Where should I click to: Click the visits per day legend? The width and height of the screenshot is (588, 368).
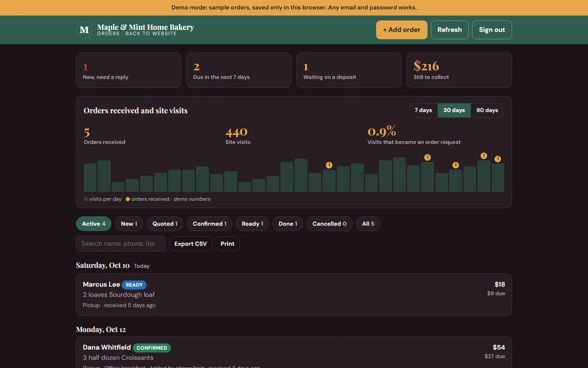pos(102,199)
